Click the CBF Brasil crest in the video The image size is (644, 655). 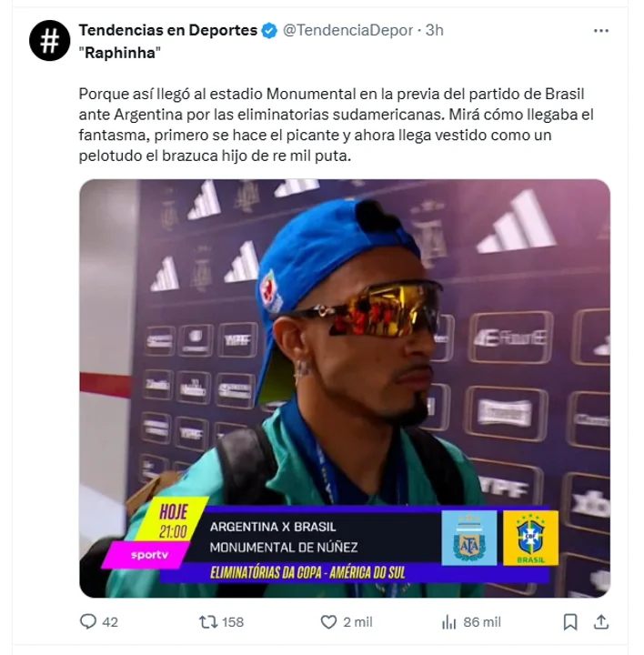coord(530,538)
